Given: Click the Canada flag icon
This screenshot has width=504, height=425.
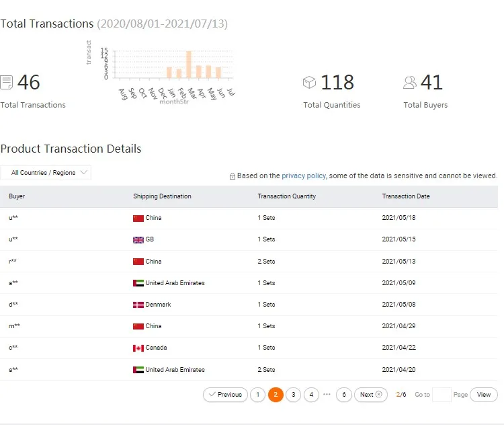Looking at the screenshot, I should click(138, 348).
